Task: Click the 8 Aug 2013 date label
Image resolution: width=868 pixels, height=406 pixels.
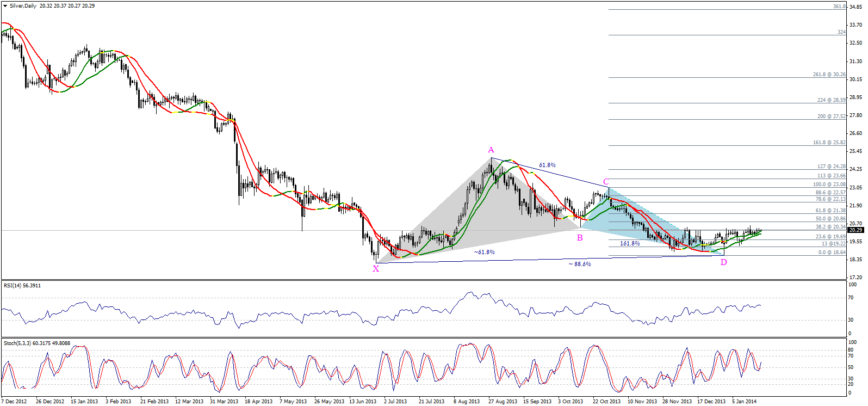Action: (467, 402)
